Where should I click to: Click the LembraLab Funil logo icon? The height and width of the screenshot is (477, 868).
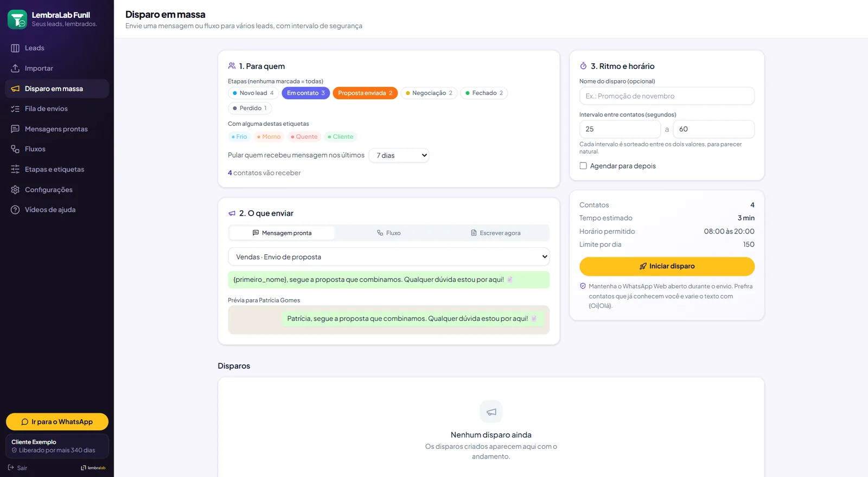coord(17,19)
